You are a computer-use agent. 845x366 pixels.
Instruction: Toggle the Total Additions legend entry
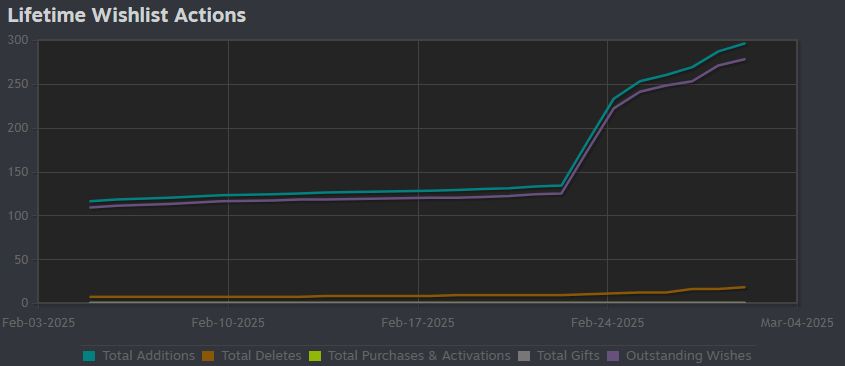point(139,356)
